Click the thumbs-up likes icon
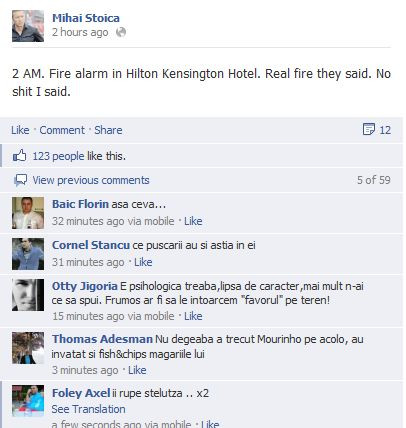This screenshot has height=428, width=406. coord(19,156)
